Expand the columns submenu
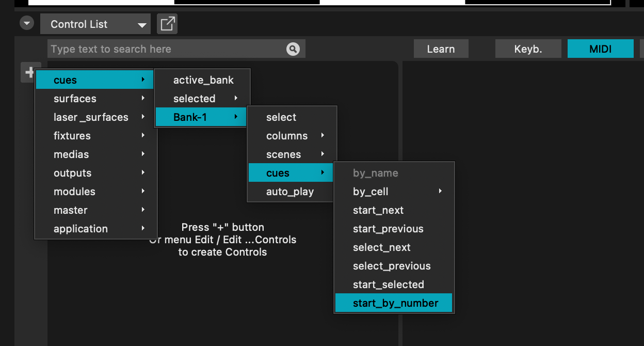 pos(292,136)
